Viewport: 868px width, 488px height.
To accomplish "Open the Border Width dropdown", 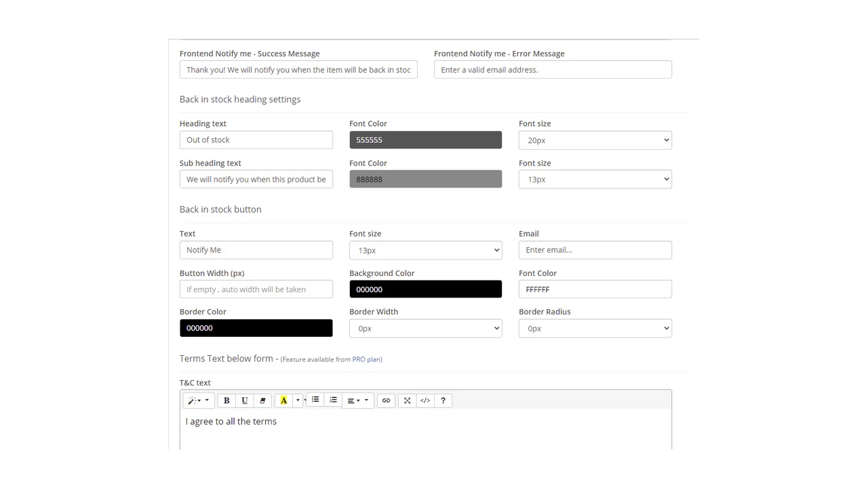I will (x=425, y=329).
